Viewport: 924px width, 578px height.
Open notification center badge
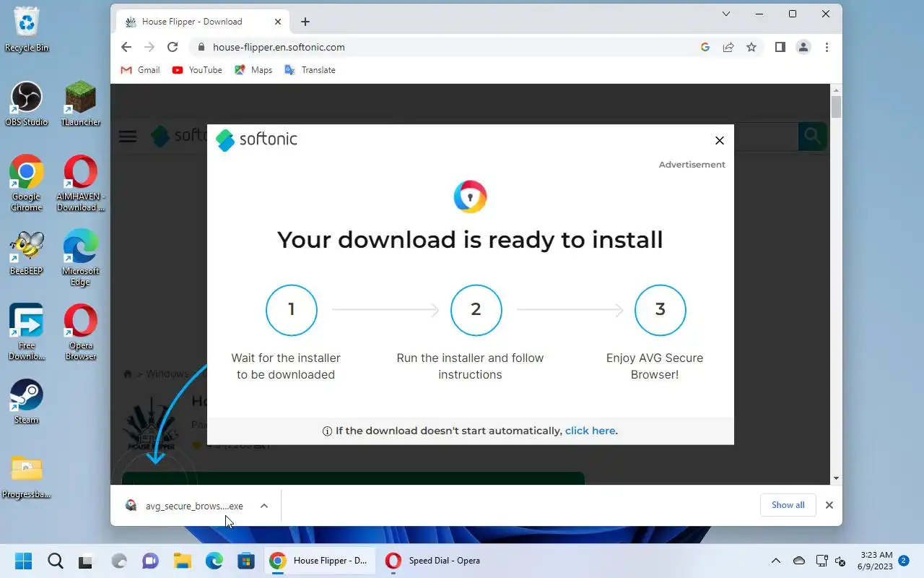[x=904, y=560]
